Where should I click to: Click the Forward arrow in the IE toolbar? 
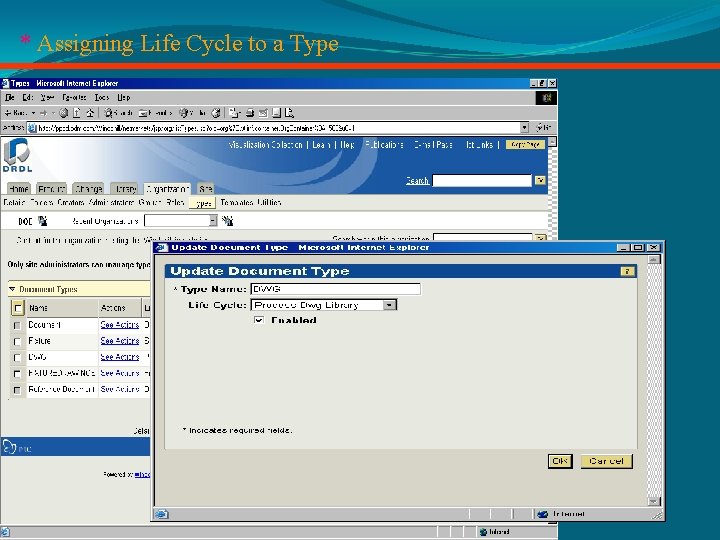click(43, 113)
